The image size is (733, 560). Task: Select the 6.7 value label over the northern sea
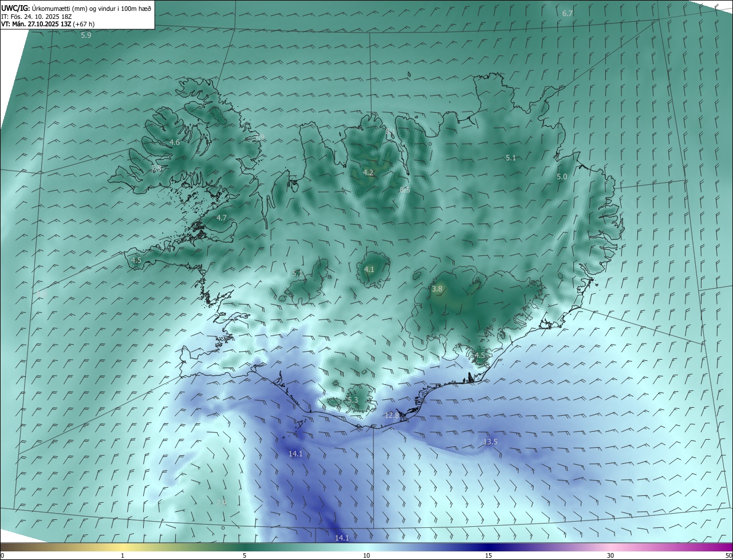pos(568,13)
